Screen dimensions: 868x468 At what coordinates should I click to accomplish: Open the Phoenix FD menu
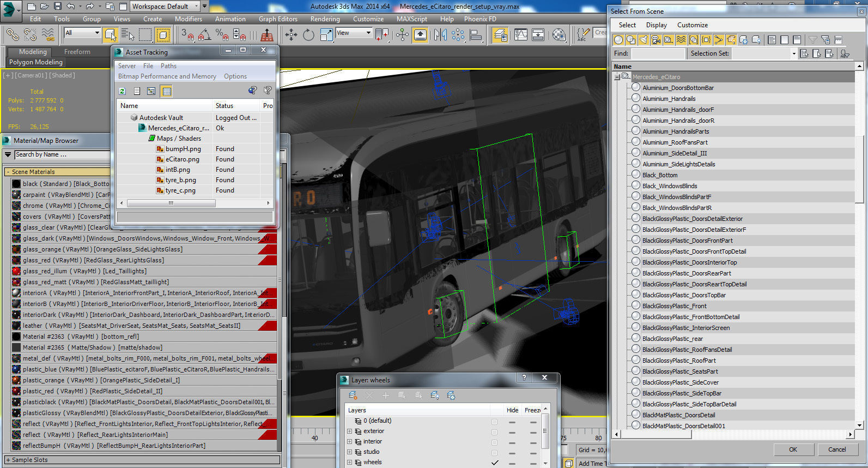coord(480,19)
